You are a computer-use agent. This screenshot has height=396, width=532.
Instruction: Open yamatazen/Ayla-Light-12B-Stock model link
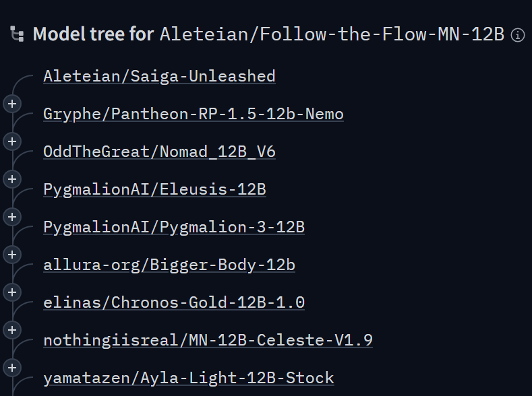(189, 378)
